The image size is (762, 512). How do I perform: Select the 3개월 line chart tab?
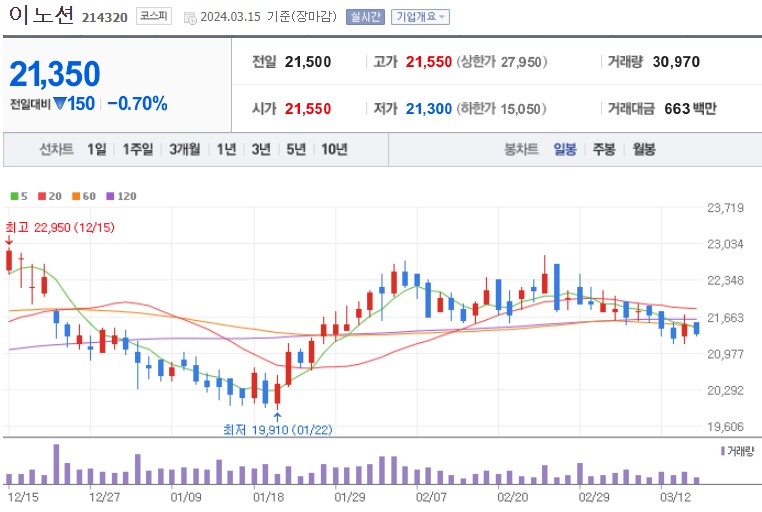(x=185, y=149)
